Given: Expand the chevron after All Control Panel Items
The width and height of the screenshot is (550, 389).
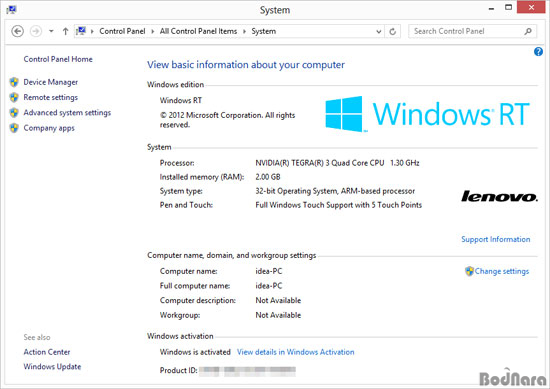Looking at the screenshot, I should [244, 31].
